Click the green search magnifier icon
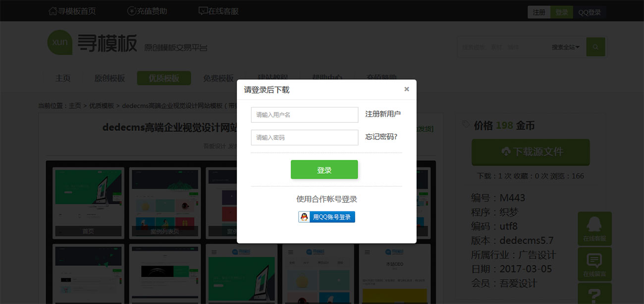Screen dimensions: 644x304 595,47
